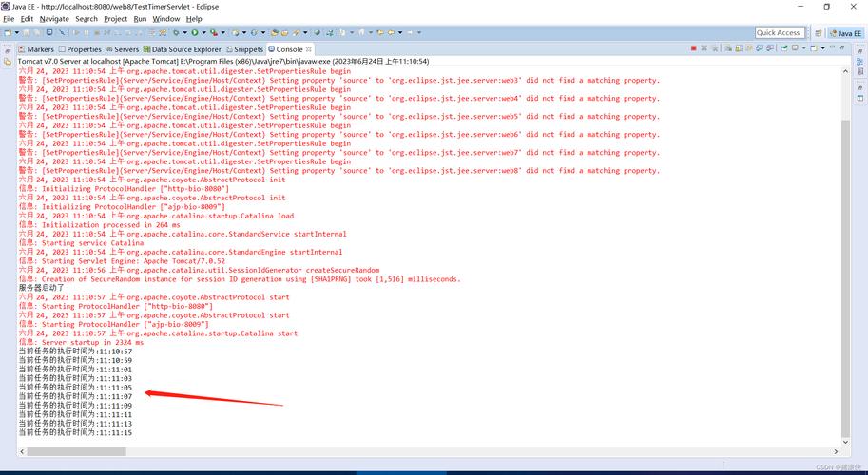Open the Display Selected Console dropdown arrow

coord(803,48)
